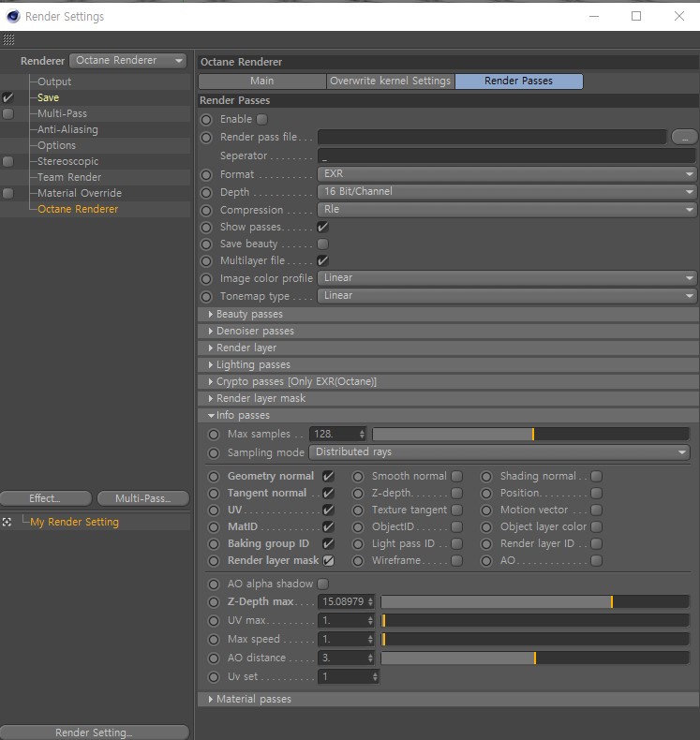
Task: Click the keyframe circle beside Depth
Action: click(x=206, y=193)
